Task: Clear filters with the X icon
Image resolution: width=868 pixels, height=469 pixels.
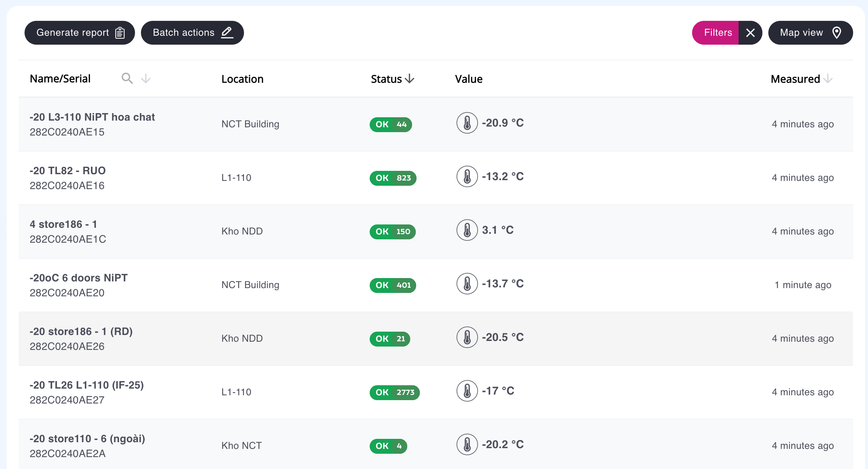Action: (x=750, y=33)
